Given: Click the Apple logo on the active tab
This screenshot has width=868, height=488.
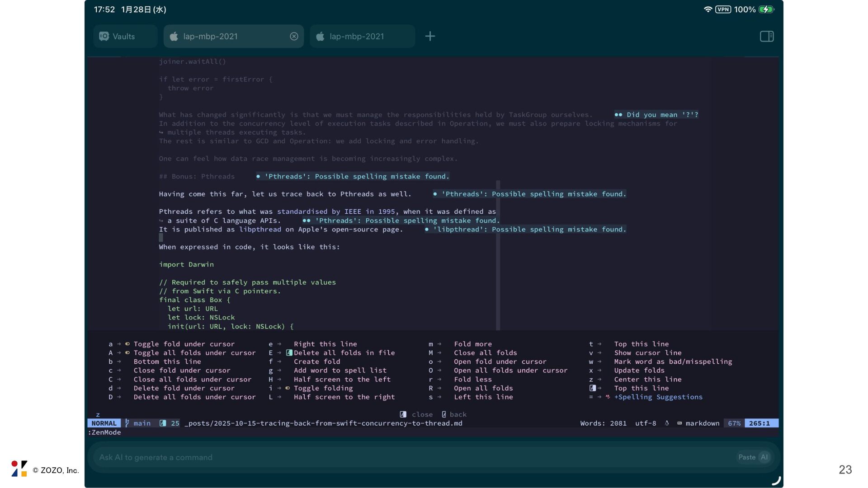Looking at the screenshot, I should point(174,37).
